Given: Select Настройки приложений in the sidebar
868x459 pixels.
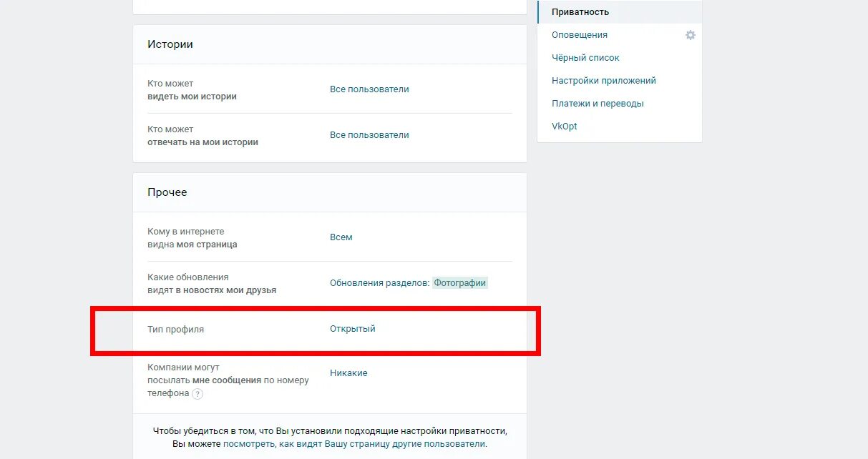Looking at the screenshot, I should pos(604,81).
